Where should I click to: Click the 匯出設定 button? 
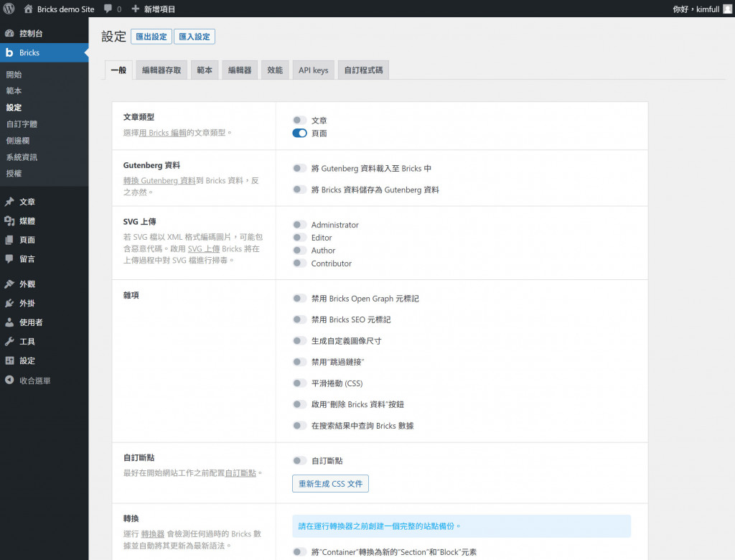[x=151, y=37]
